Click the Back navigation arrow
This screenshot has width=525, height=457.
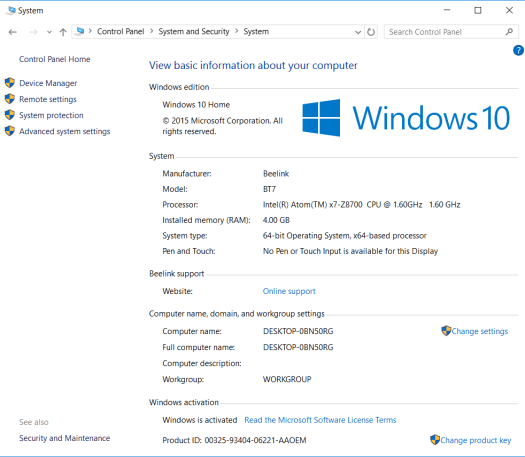13,32
